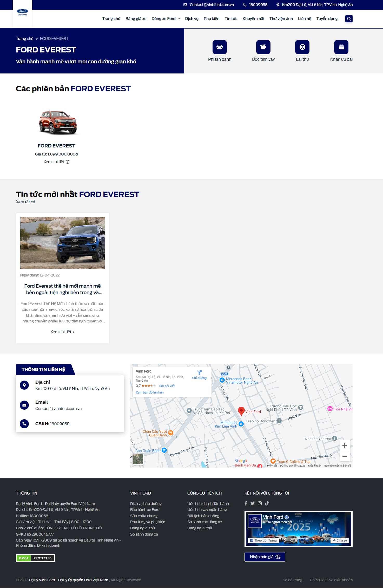The height and width of the screenshot is (588, 383).
Task: Open the search icon button
Action: pos(349,19)
